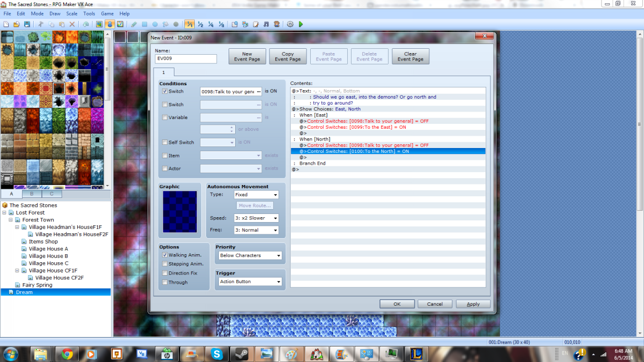Click the New Event Page button
Screen dimensions: 644x362
[247, 56]
